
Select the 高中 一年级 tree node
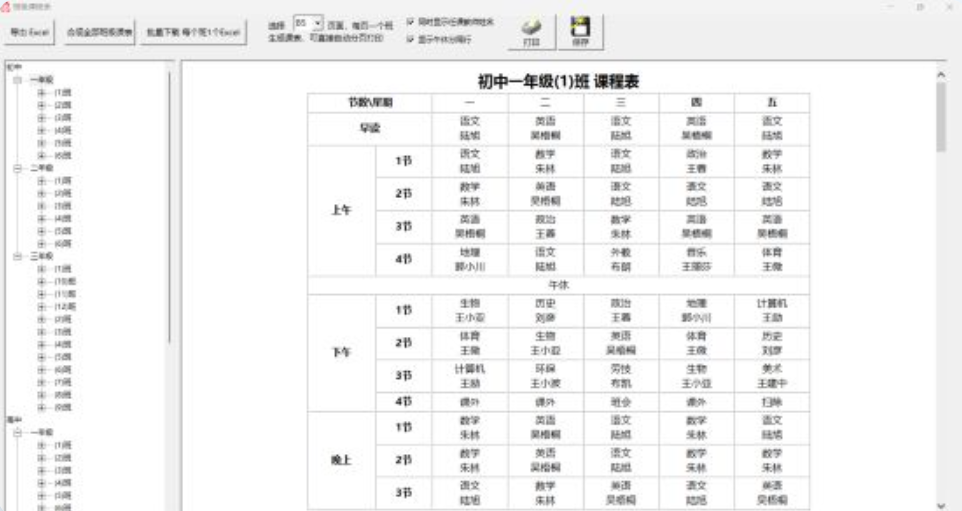tap(41, 431)
